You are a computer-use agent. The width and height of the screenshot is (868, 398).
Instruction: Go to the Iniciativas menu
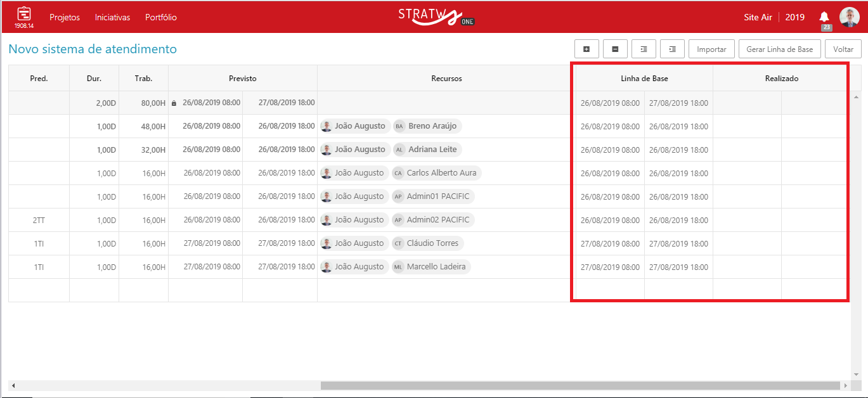pyautogui.click(x=112, y=17)
